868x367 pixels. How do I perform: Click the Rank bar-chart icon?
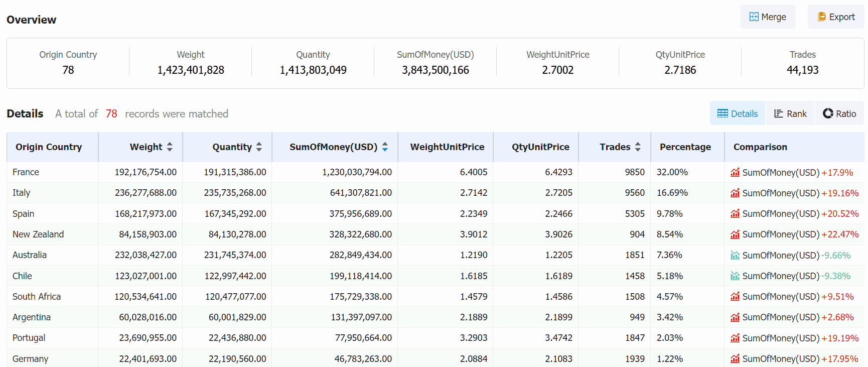(779, 113)
